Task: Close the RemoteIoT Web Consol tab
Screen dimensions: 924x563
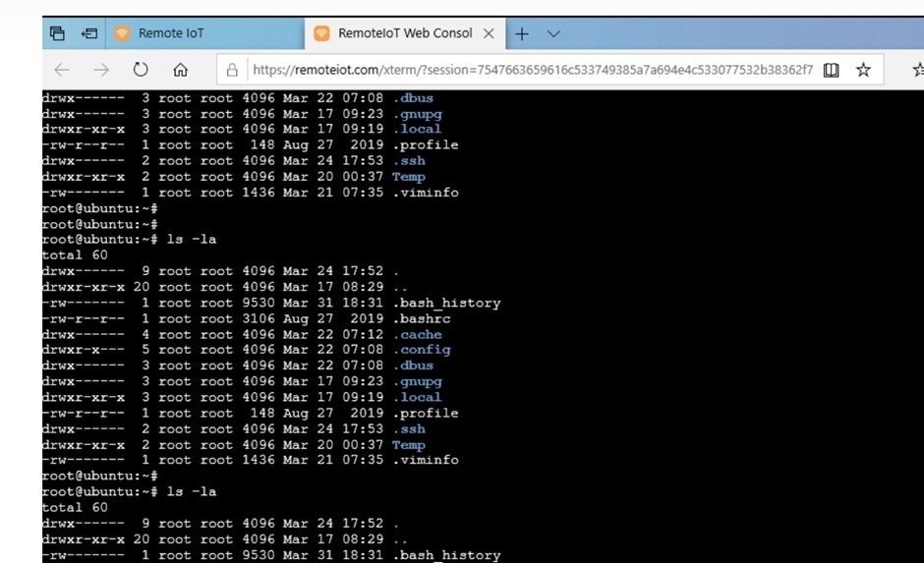Action: [489, 33]
